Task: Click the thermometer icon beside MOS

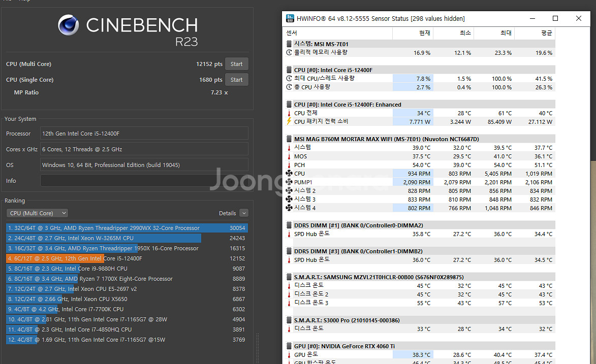Action: (x=289, y=156)
